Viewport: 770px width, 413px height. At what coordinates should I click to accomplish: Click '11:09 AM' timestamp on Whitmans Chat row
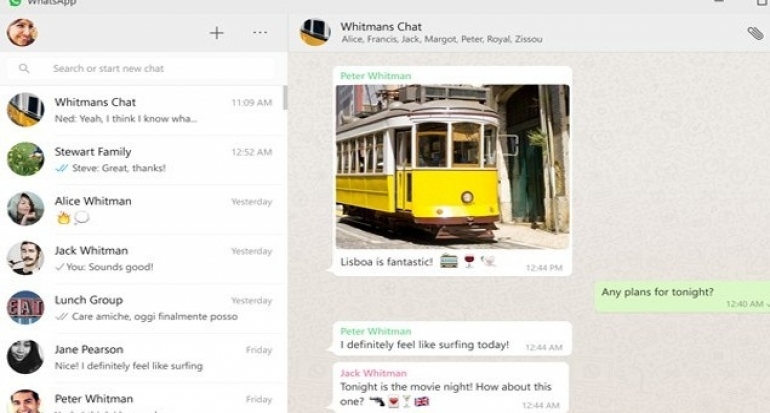[x=251, y=103]
